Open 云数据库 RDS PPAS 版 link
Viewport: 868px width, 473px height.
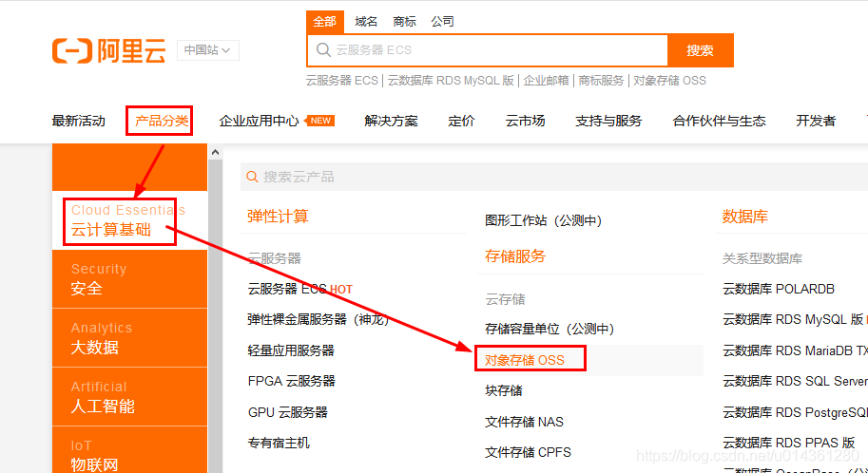tap(789, 444)
